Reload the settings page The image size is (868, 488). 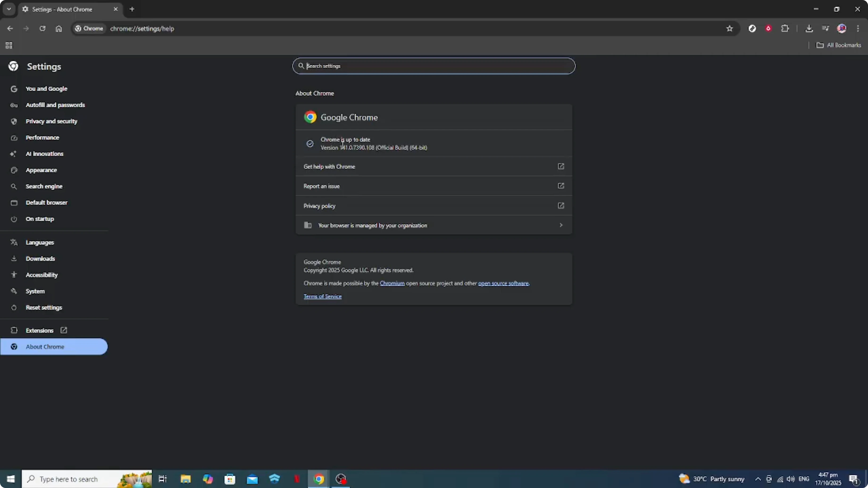tap(42, 29)
